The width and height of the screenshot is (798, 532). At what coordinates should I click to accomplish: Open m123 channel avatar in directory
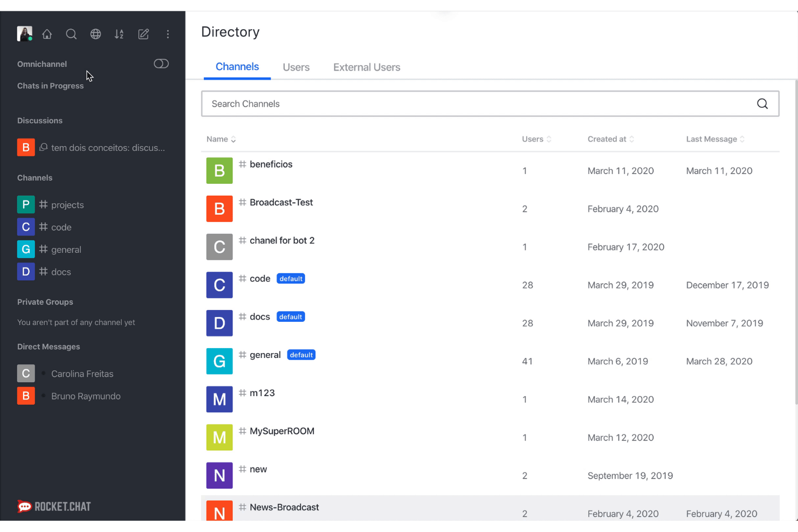click(219, 399)
